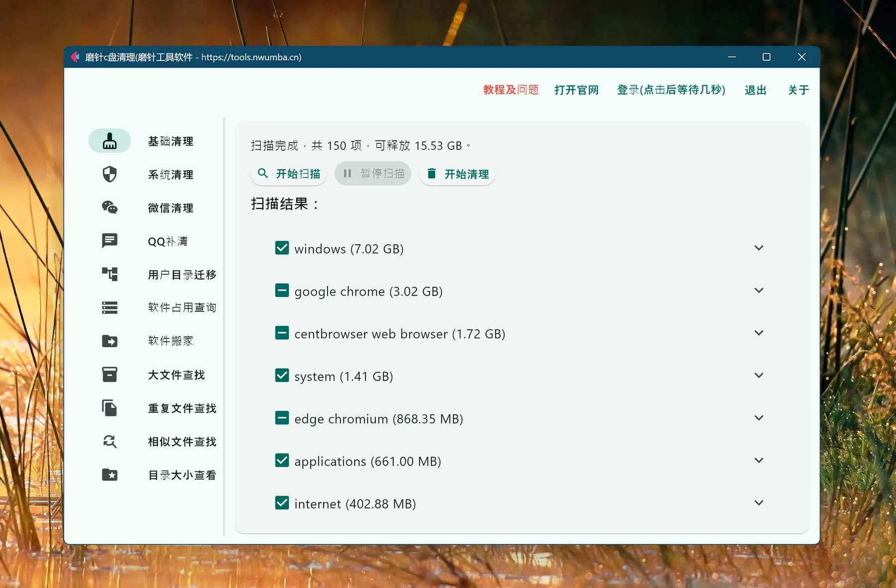The image size is (896, 588).
Task: Toggle the google chrome (3.02 GB) checkbox
Action: [x=282, y=290]
